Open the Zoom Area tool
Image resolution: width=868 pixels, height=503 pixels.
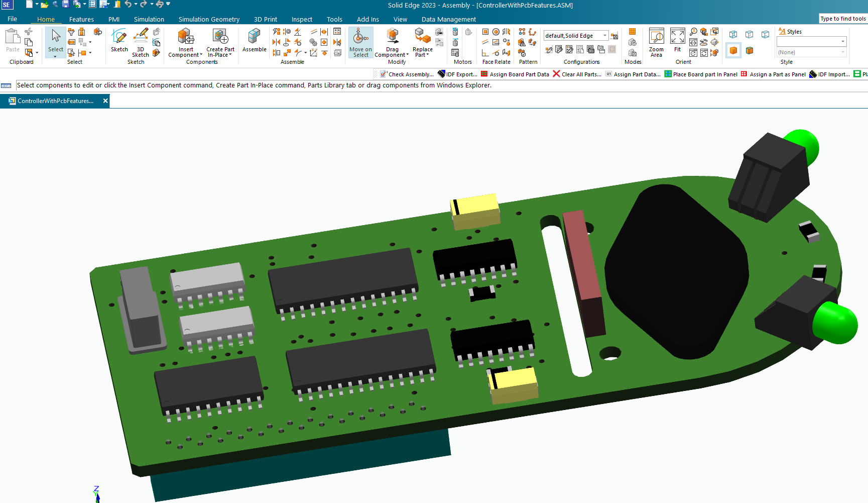tap(656, 43)
